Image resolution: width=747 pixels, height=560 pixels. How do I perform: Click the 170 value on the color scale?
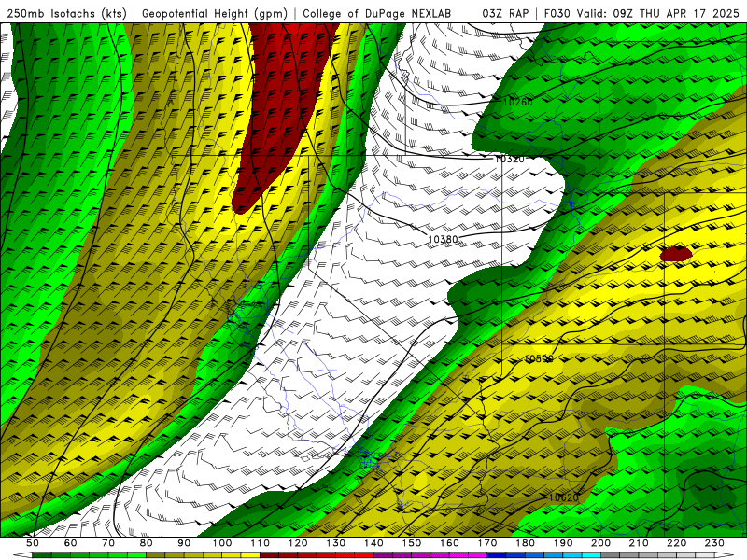[x=487, y=543]
